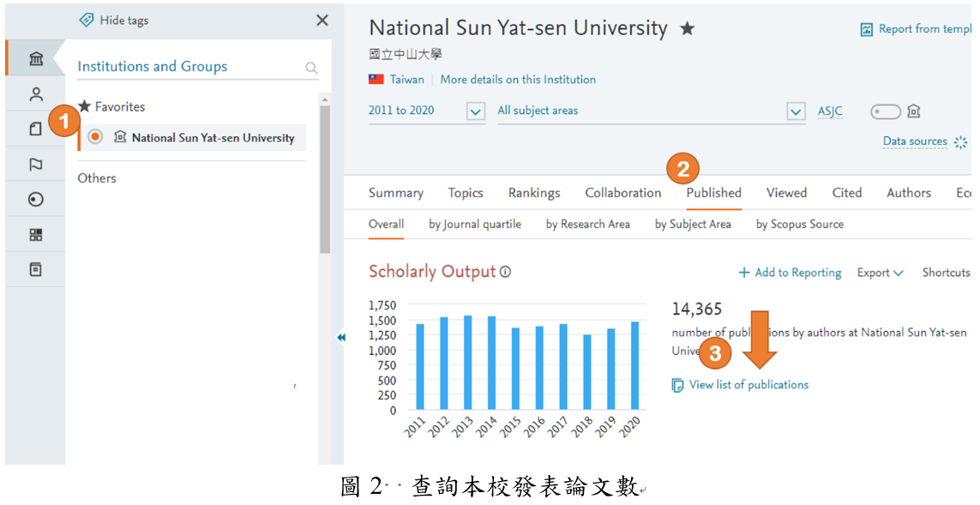
Task: Click View list of publications link
Action: (749, 385)
